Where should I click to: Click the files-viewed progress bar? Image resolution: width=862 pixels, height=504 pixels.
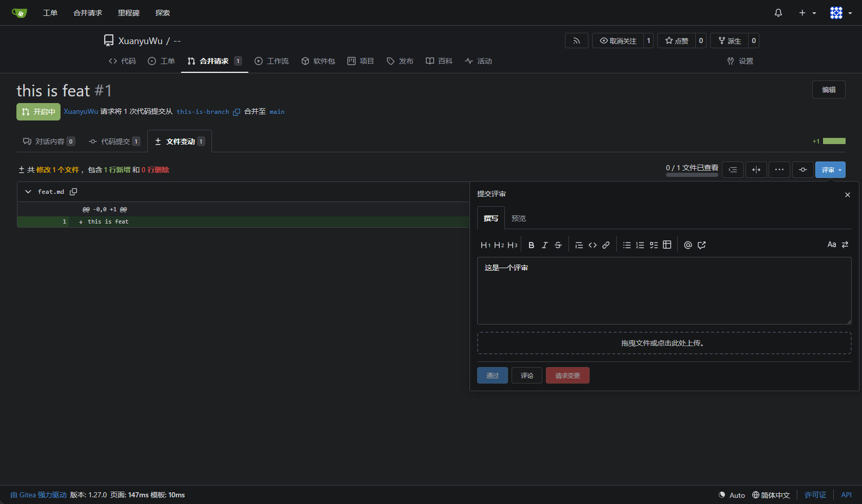point(692,175)
